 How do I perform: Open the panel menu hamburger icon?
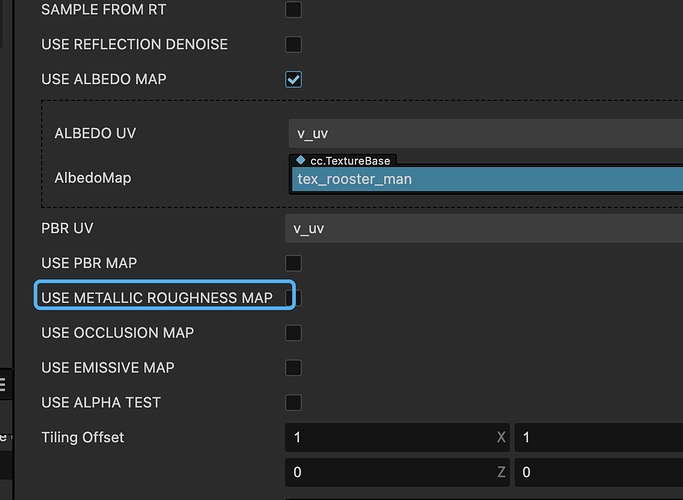(3, 383)
